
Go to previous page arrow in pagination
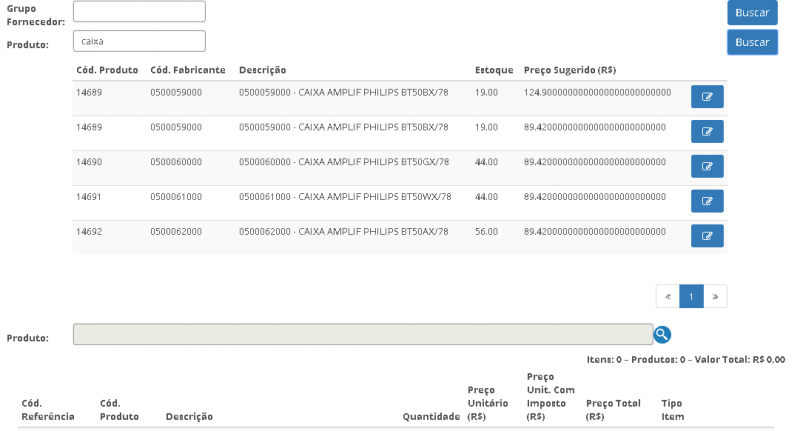[x=668, y=296]
